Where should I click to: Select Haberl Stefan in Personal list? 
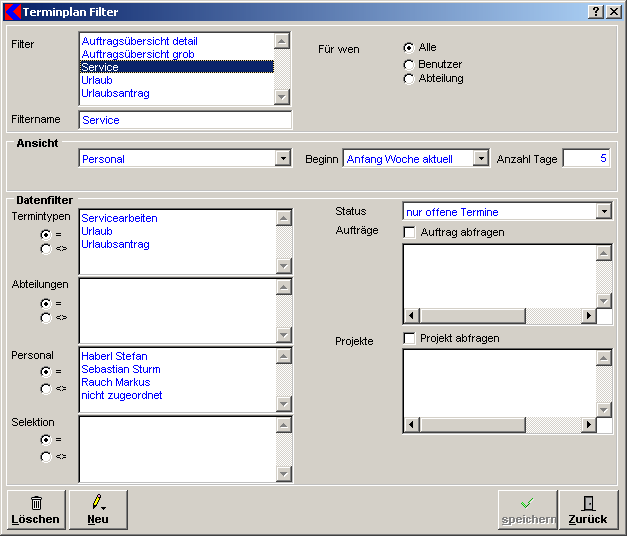click(114, 356)
